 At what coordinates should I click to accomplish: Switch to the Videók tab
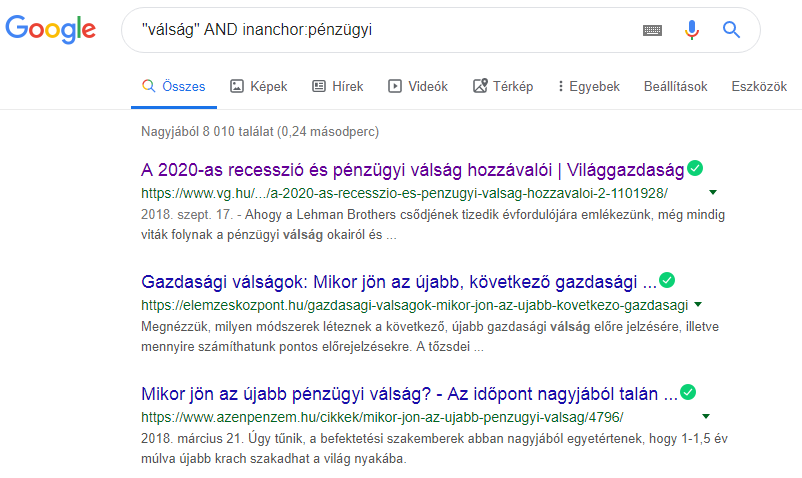point(418,86)
